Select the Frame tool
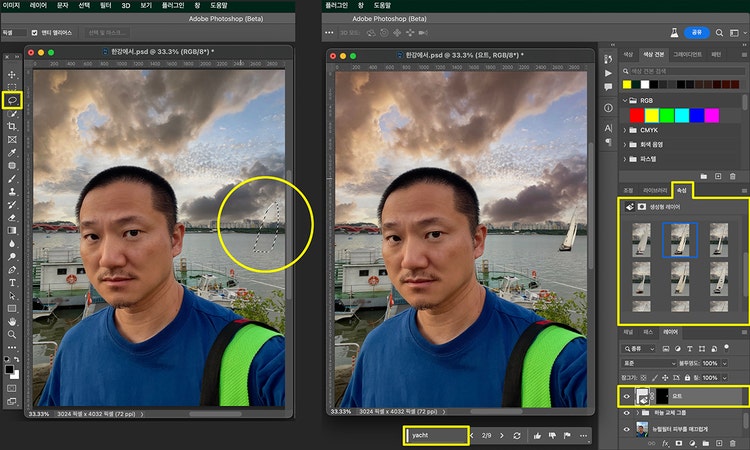750x450 pixels. [12, 139]
